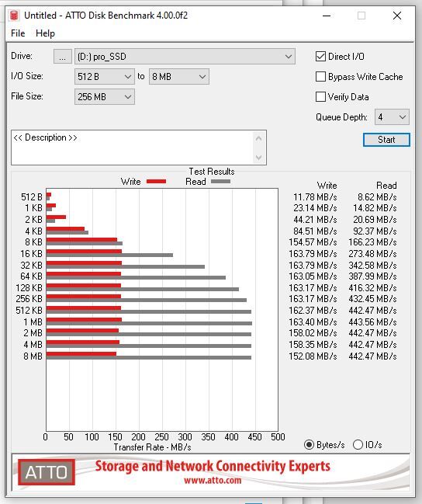This screenshot has width=422, height=504.
Task: Click the Transfer Rate - MB/s axis label
Action: click(152, 447)
